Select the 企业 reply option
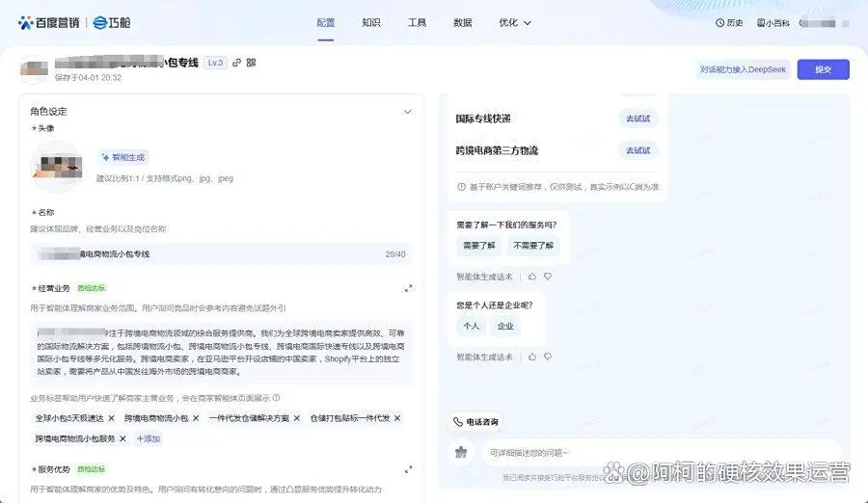The image size is (868, 503). pyautogui.click(x=505, y=327)
